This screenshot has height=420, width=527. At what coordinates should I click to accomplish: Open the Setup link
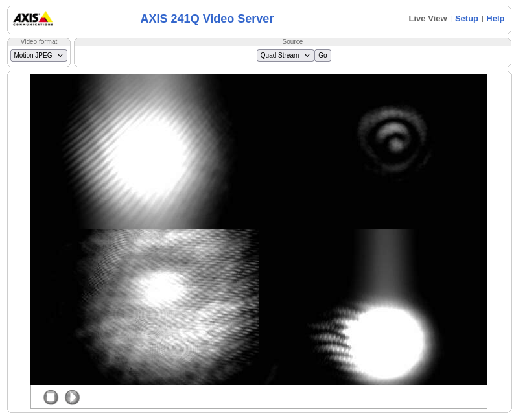466,19
